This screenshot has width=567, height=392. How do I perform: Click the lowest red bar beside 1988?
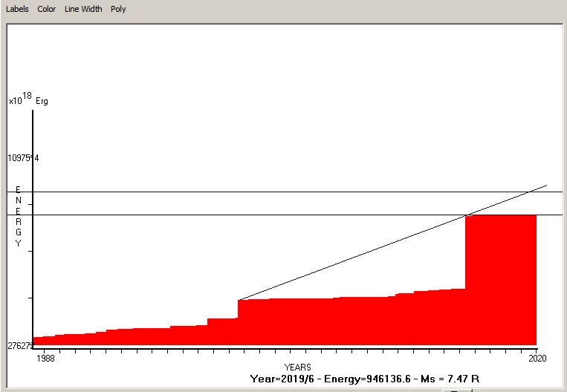[x=44, y=342]
